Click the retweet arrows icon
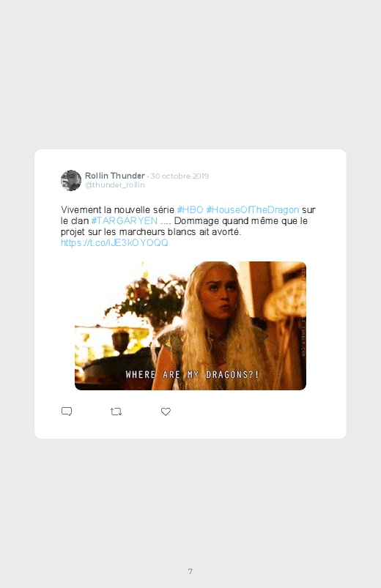The height and width of the screenshot is (588, 381). (116, 412)
